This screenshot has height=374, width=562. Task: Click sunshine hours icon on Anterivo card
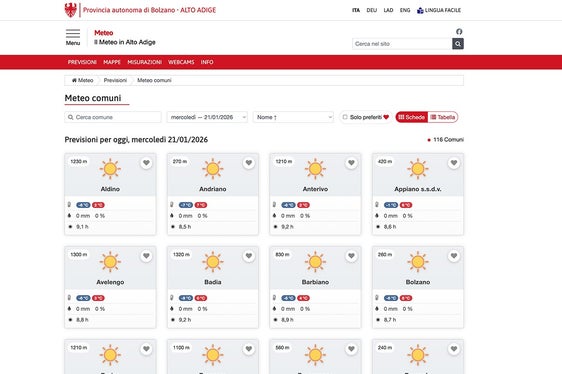[275, 227]
